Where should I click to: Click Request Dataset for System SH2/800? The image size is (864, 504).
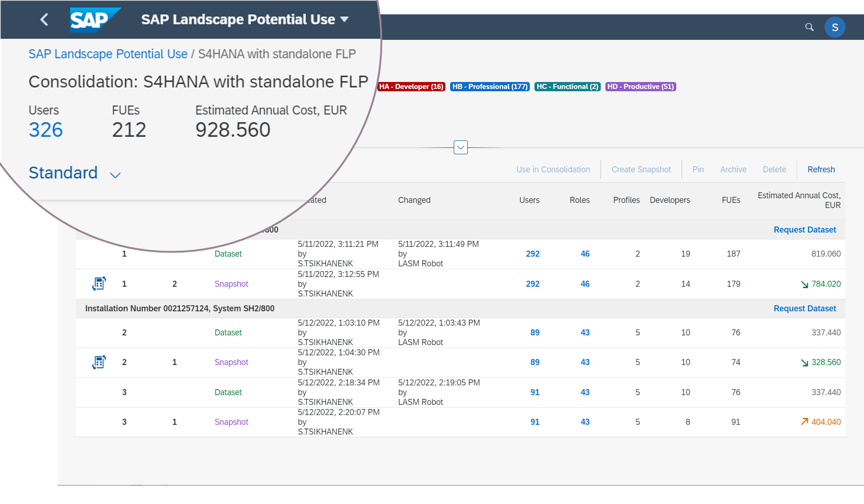[x=805, y=309]
